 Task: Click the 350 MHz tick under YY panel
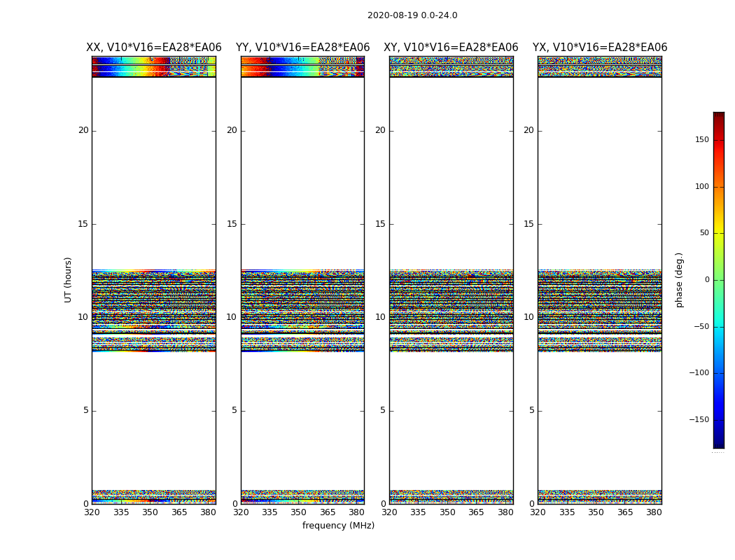click(x=299, y=512)
